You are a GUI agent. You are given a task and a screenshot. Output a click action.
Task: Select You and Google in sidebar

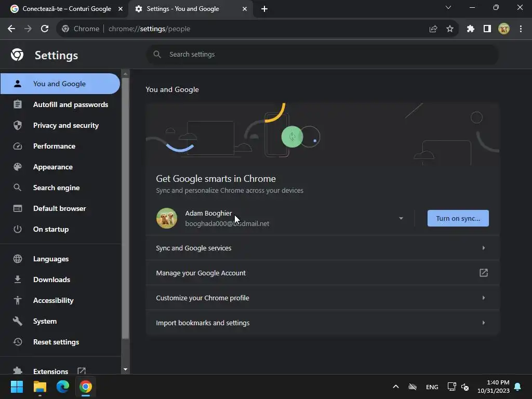click(60, 84)
